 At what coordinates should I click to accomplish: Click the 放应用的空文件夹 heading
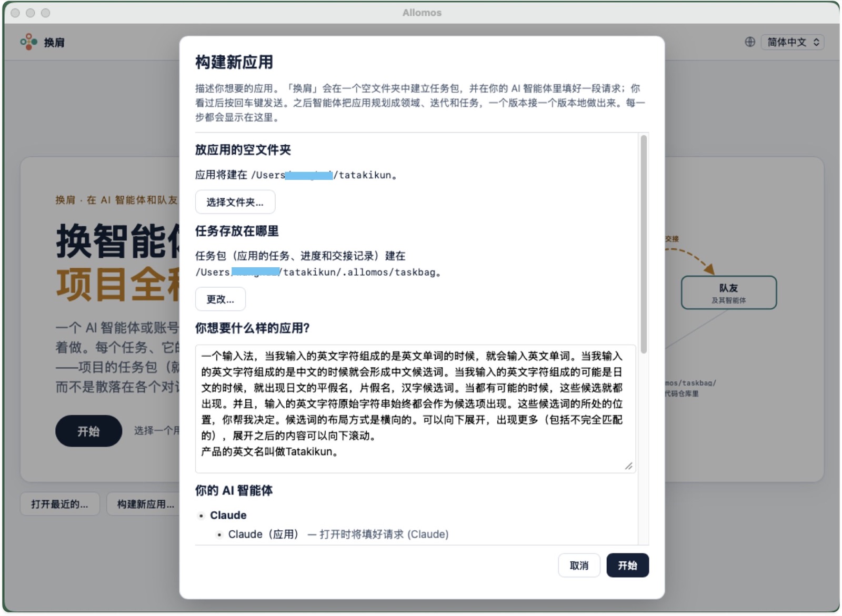pos(243,150)
